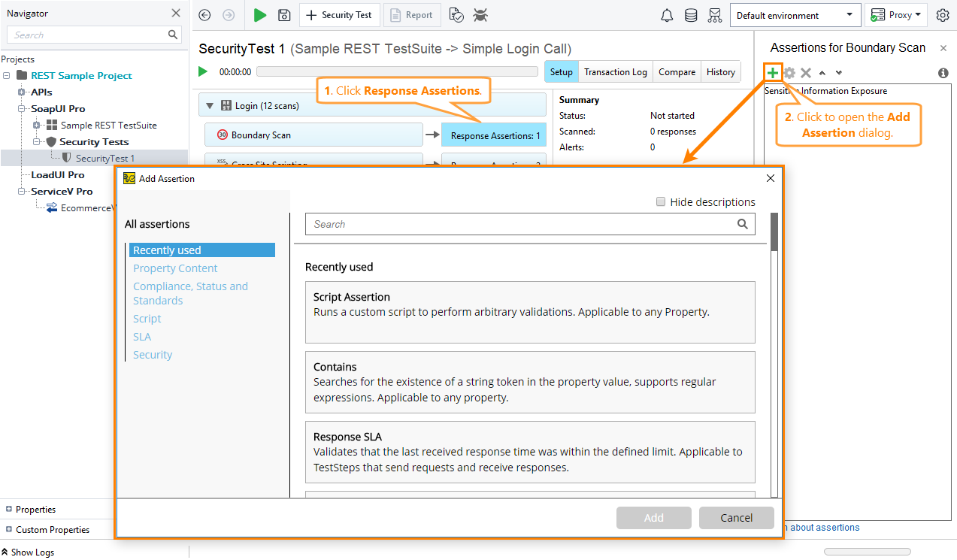Click the network icon beside the environment dropdown
Viewport: 957px width, 560px height.
[715, 15]
